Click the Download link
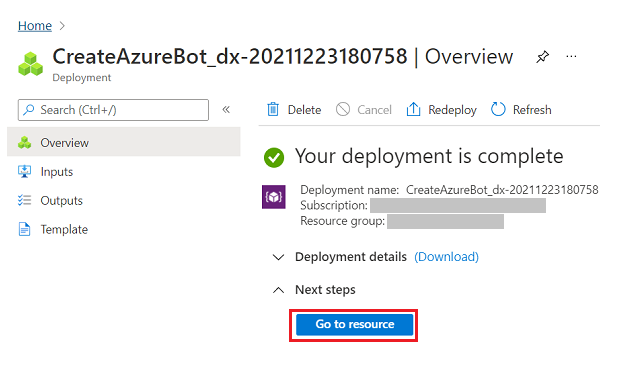The image size is (632, 366). coord(447,257)
